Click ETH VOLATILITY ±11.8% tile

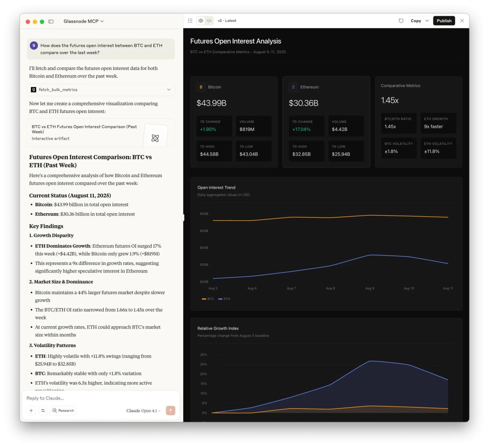[x=438, y=148]
